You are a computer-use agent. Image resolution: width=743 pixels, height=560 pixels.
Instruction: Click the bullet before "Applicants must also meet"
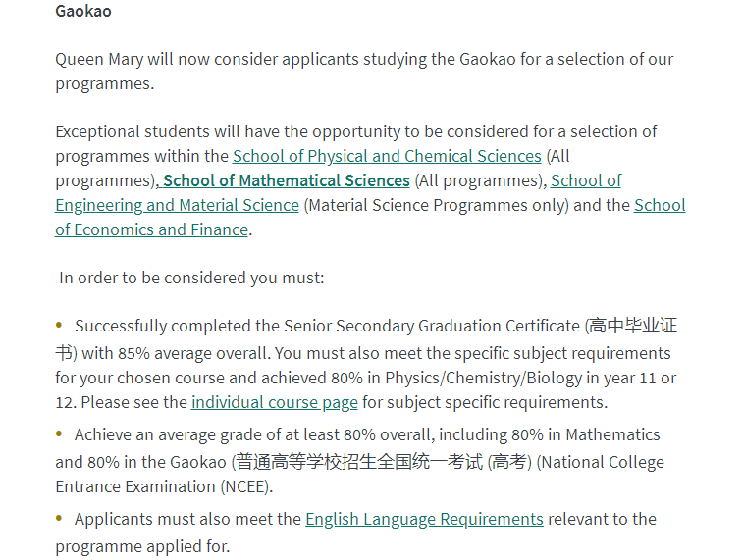[59, 518]
